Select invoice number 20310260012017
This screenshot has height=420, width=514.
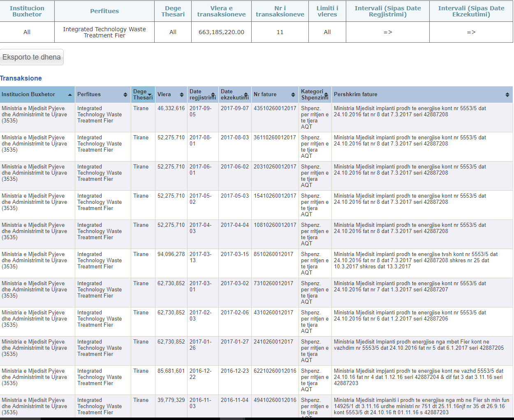[275, 167]
